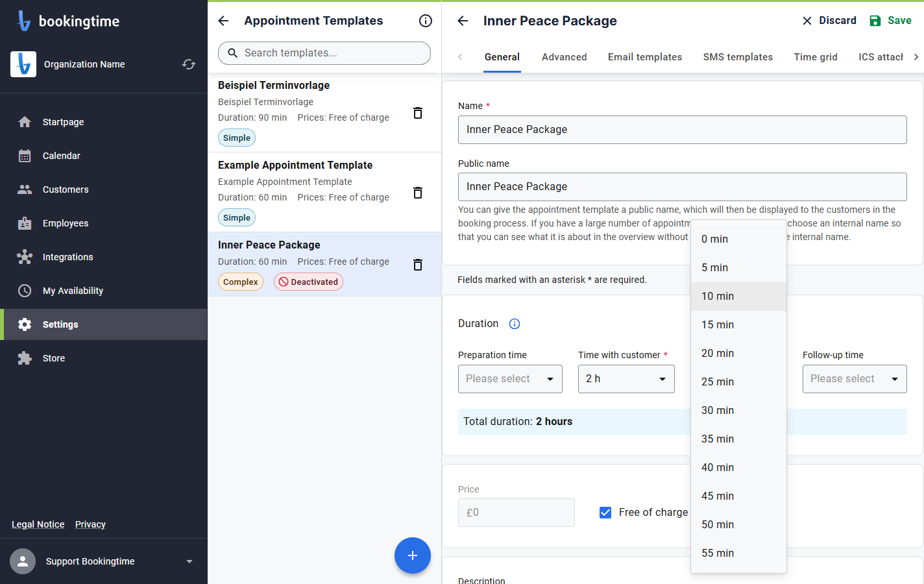
Task: Click info icon next to Appointment Templates
Action: [426, 21]
